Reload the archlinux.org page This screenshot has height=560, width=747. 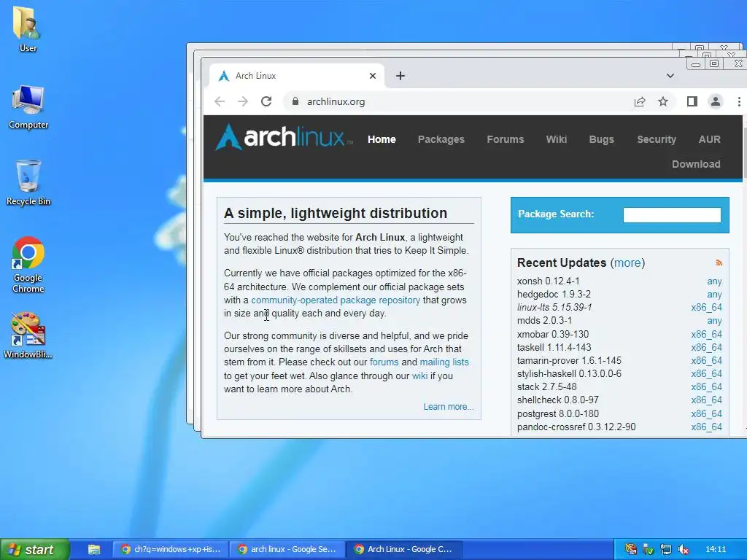[x=266, y=101]
